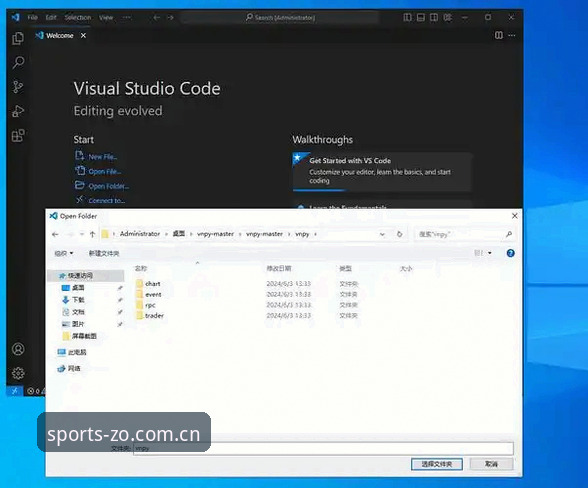Open the Search view in activity bar

pos(18,62)
